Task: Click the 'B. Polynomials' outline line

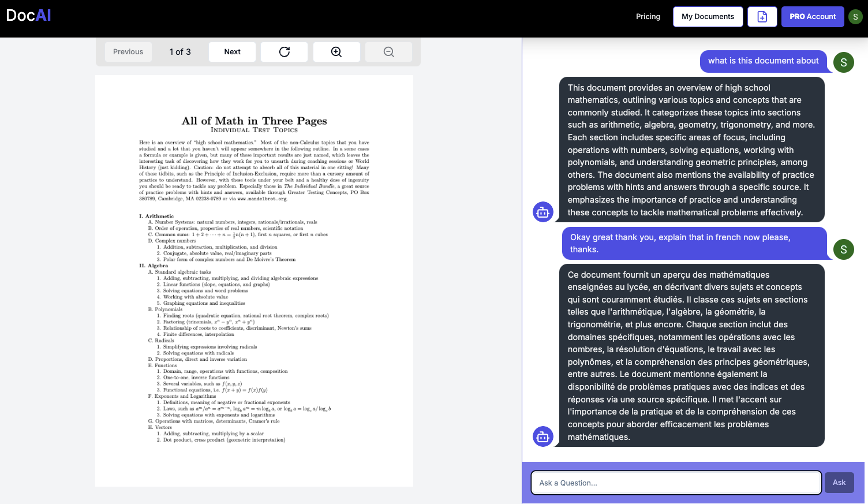Action: [165, 309]
